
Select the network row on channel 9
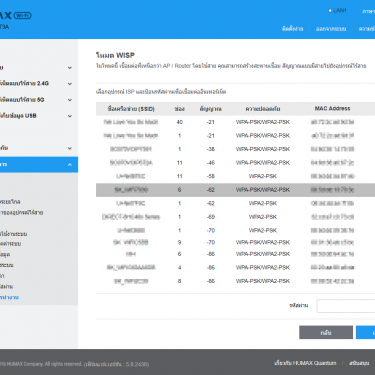point(235,242)
